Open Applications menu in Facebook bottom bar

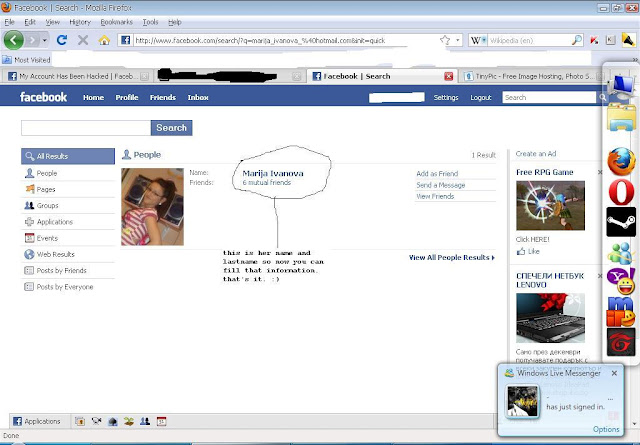(37, 421)
